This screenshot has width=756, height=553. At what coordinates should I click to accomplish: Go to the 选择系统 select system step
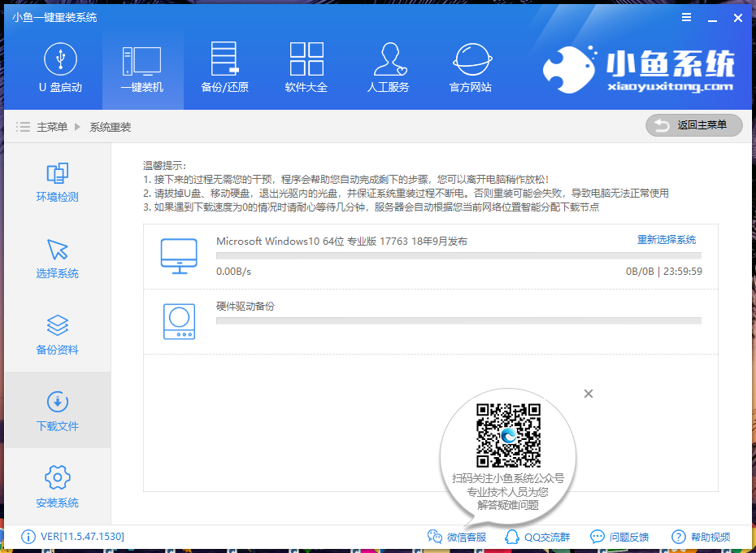58,259
